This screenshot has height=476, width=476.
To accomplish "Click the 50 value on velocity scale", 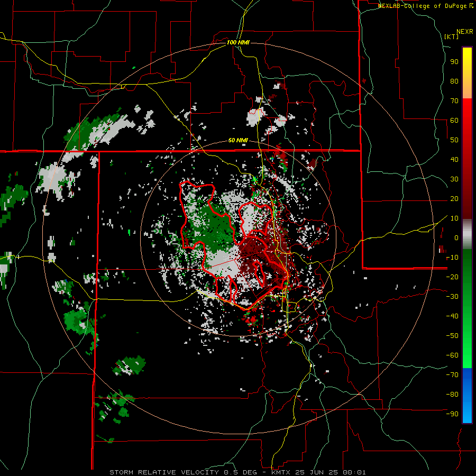I will tap(454, 140).
